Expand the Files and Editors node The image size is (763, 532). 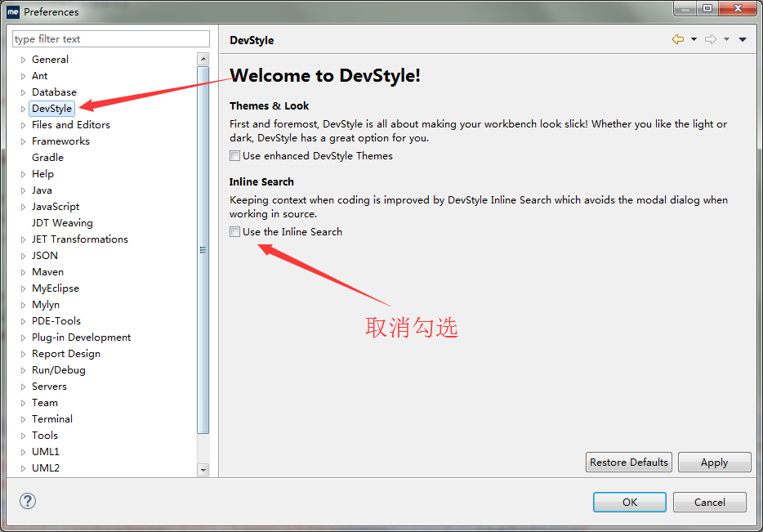click(23, 125)
